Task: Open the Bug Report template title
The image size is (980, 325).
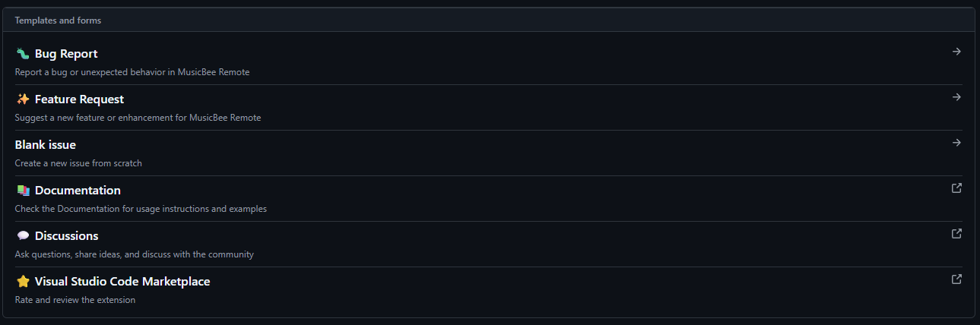Action: click(66, 54)
